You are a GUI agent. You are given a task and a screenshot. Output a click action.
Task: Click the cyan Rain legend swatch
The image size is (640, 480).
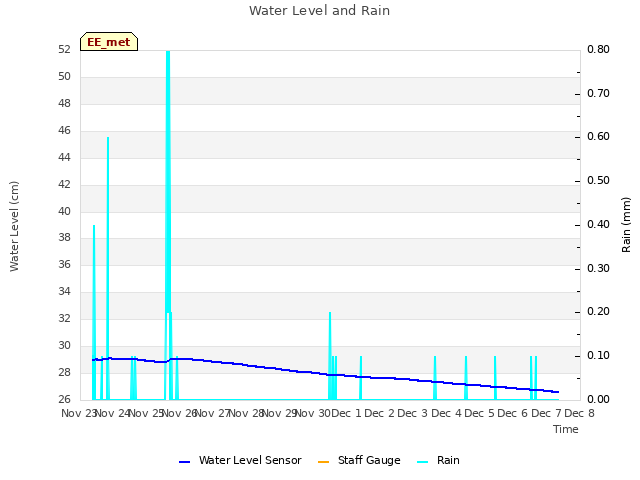pyautogui.click(x=423, y=462)
